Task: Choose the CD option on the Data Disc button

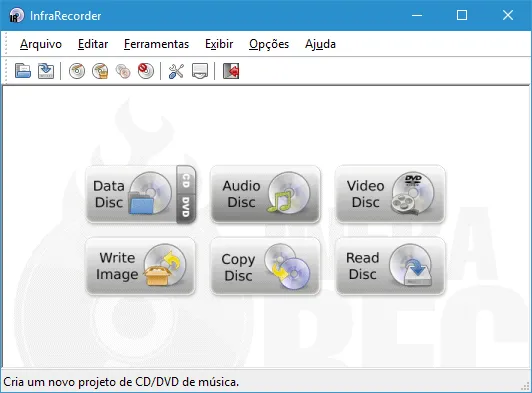Action: tap(186, 180)
